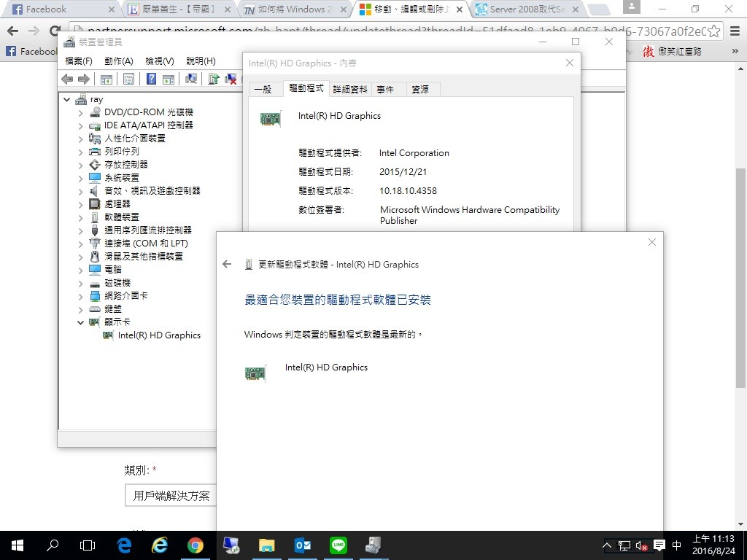Click the back arrow in Update Driver wizard
The height and width of the screenshot is (560, 747).
(x=227, y=264)
